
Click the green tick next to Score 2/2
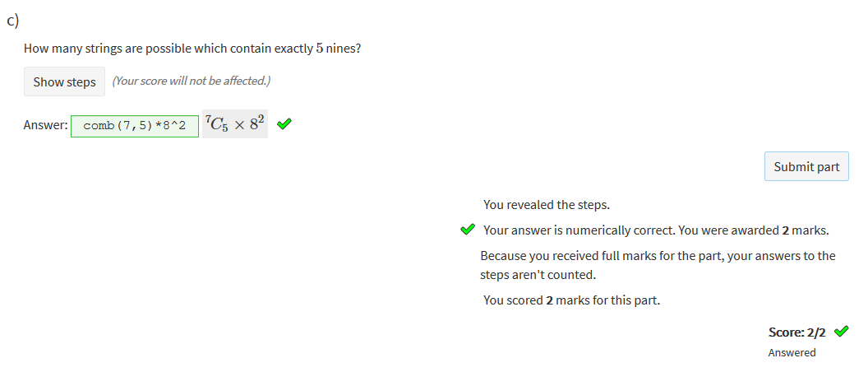pyautogui.click(x=841, y=332)
